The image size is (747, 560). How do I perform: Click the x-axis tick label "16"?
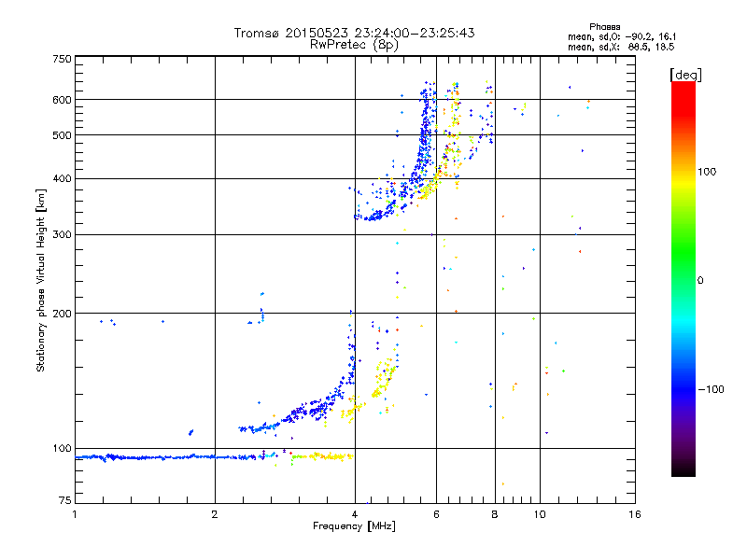click(x=635, y=514)
